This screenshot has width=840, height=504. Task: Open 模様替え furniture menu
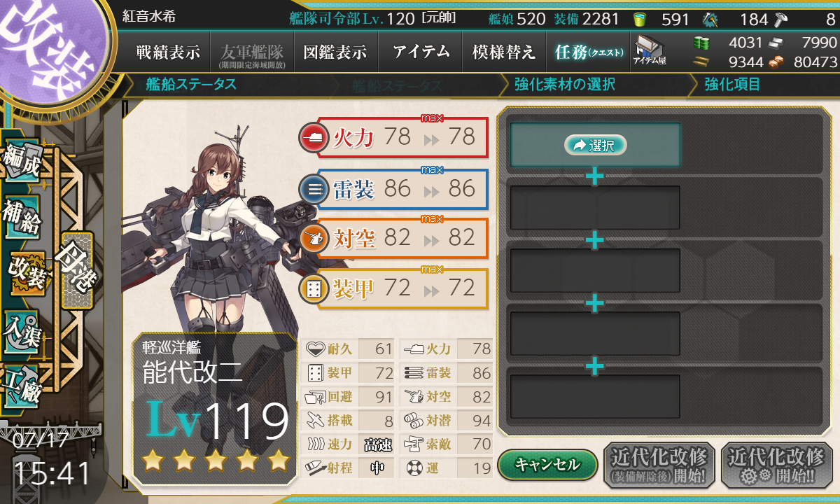click(504, 52)
